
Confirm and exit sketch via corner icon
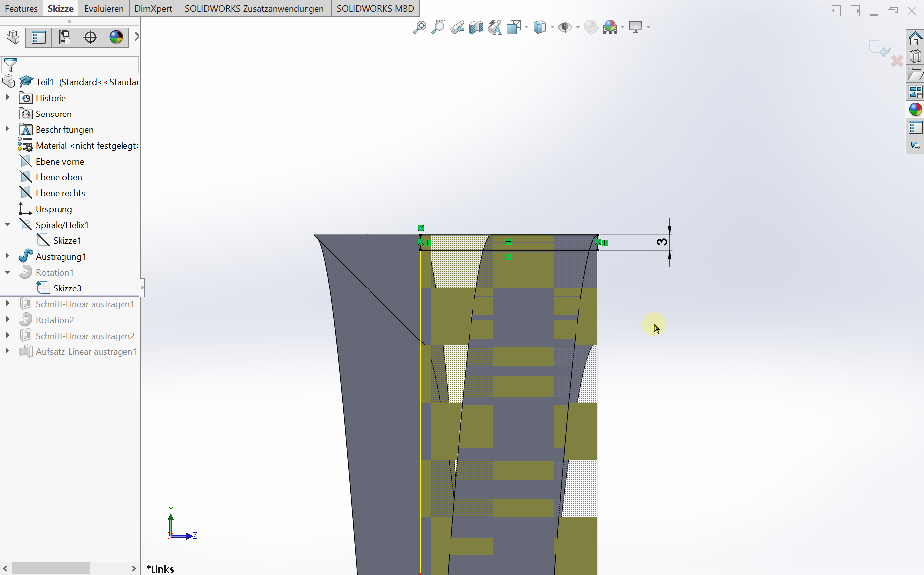point(878,49)
